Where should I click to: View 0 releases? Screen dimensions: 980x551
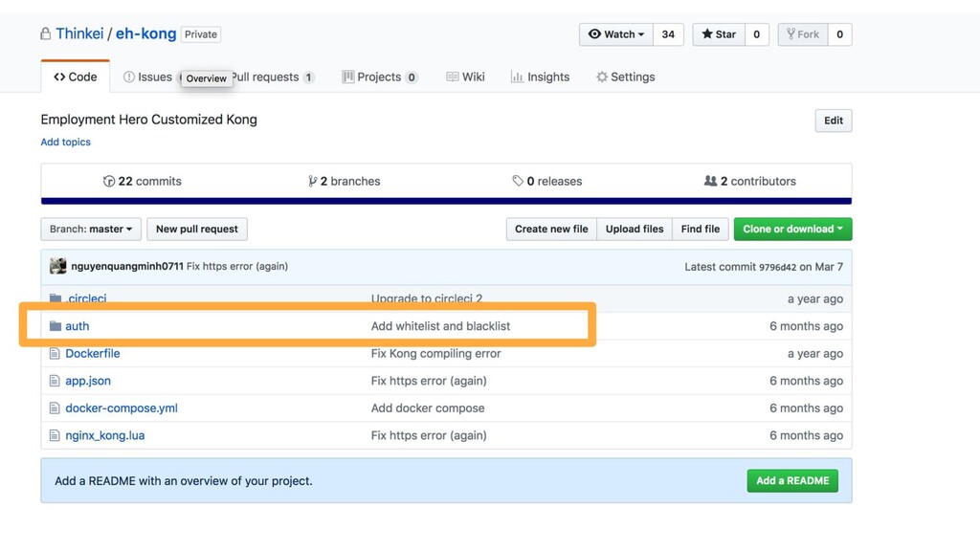coord(546,181)
